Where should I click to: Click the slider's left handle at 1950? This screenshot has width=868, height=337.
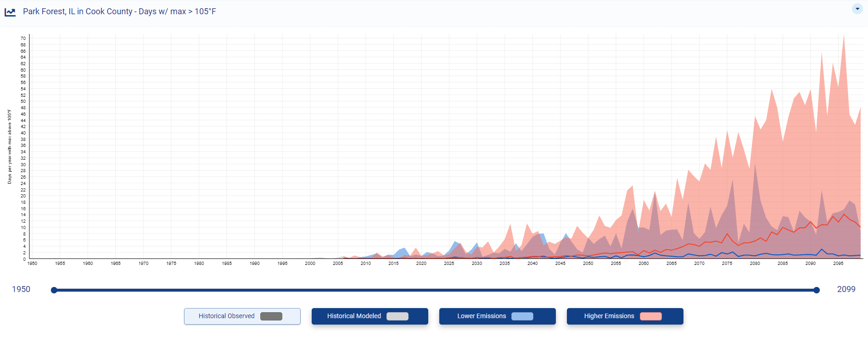click(54, 290)
